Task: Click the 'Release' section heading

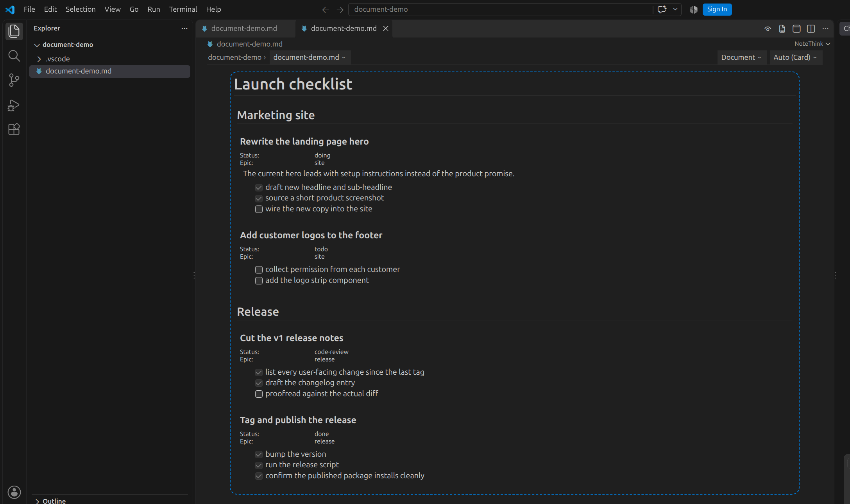Action: click(x=258, y=312)
